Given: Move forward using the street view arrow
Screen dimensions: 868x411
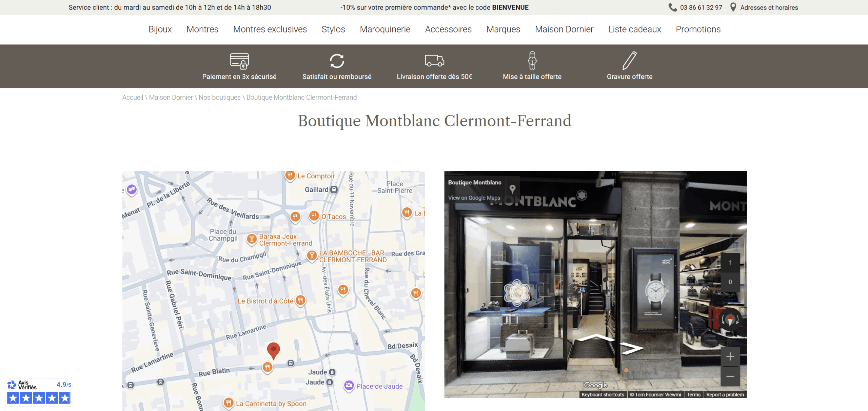Looking at the screenshot, I should (x=596, y=338).
